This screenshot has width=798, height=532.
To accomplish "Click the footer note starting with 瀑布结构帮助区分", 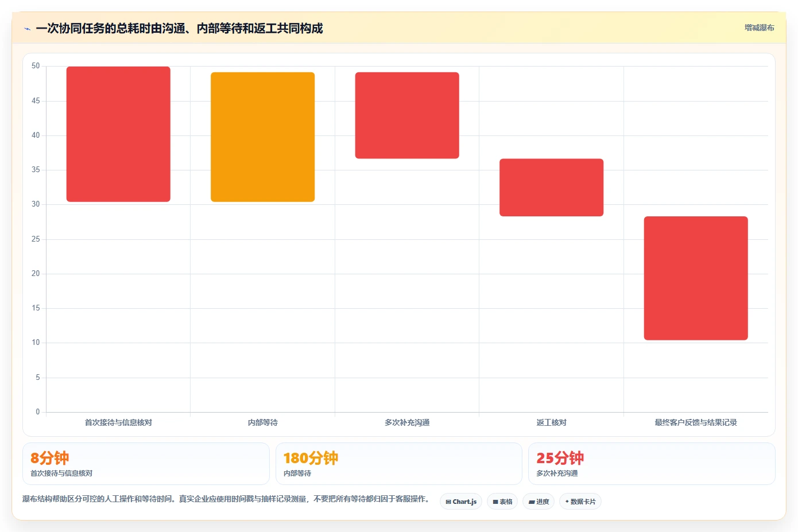I will [x=226, y=499].
